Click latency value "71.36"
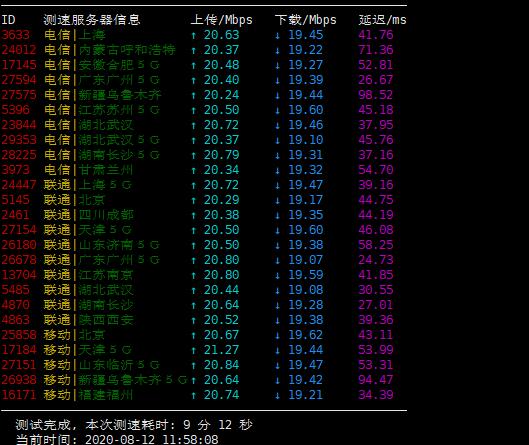This screenshot has height=445, width=529. (x=376, y=50)
